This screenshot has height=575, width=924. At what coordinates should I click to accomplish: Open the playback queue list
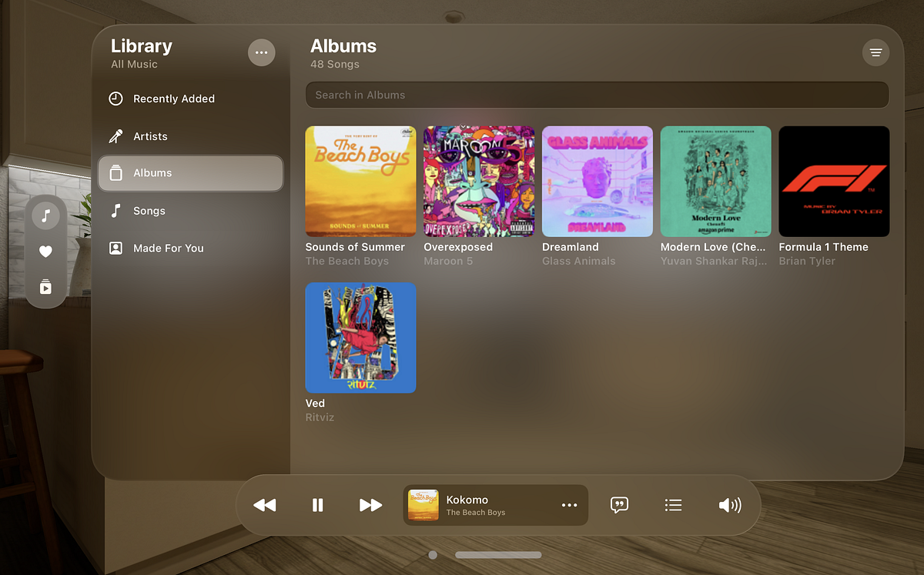[673, 505]
